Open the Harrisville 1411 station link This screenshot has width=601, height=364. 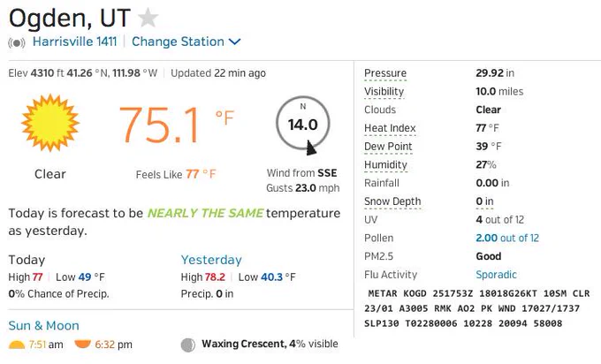(74, 42)
